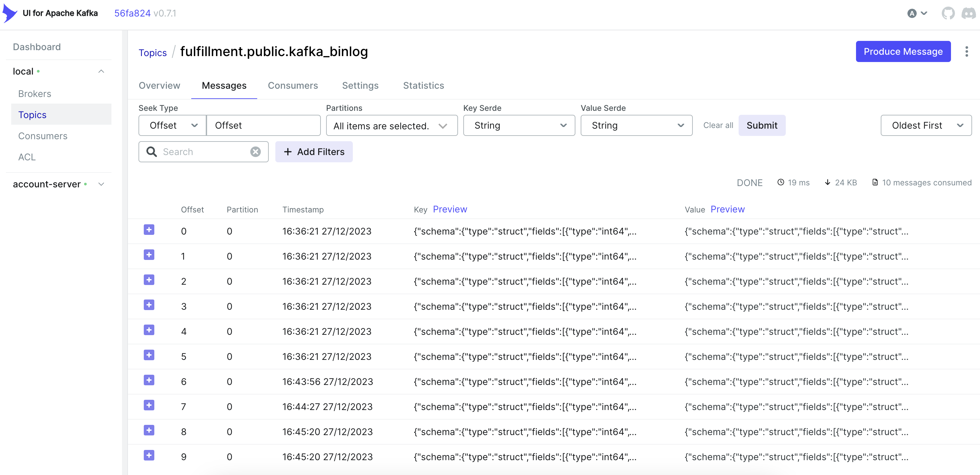980x475 pixels.
Task: Click Clear all filters
Action: pyautogui.click(x=718, y=126)
